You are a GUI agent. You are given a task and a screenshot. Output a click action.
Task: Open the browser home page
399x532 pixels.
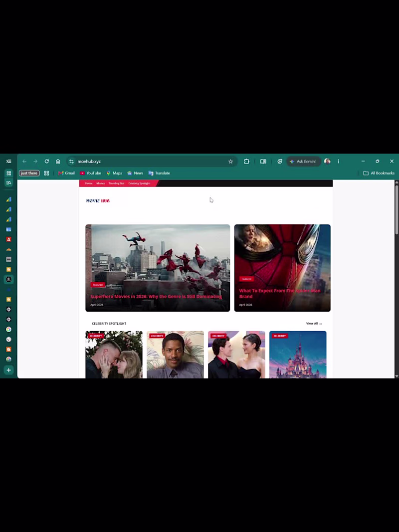(58, 162)
